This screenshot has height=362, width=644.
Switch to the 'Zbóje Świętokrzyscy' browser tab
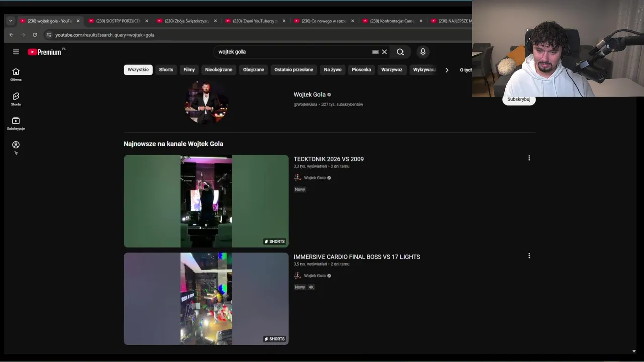click(186, 21)
